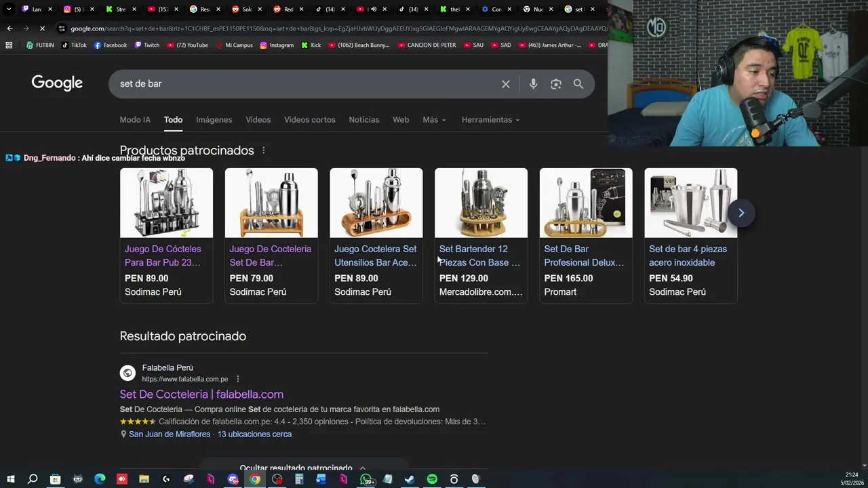Open Steam from the taskbar
Image resolution: width=868 pixels, height=488 pixels.
coord(410,479)
